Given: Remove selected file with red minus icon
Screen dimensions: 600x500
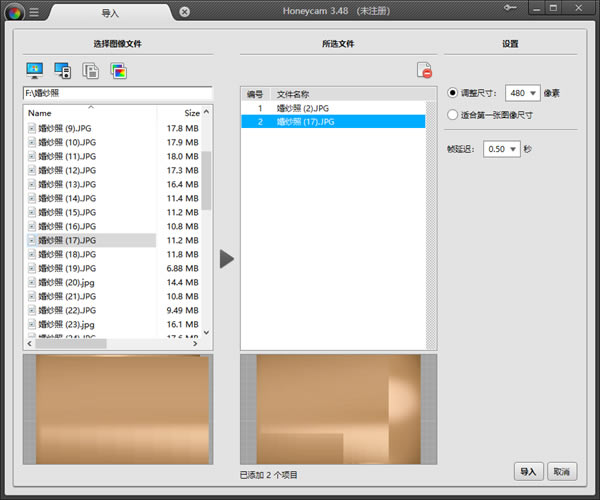Looking at the screenshot, I should [x=424, y=70].
